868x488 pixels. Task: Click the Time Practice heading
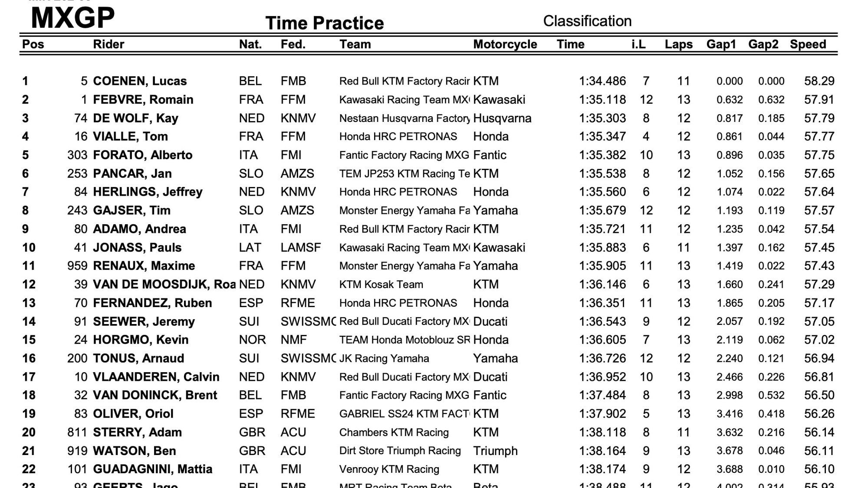click(x=325, y=23)
